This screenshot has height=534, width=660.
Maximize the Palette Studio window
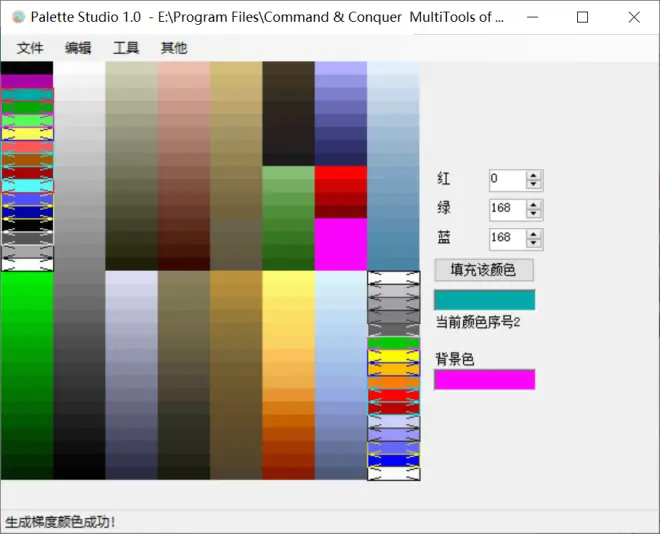[x=583, y=17]
